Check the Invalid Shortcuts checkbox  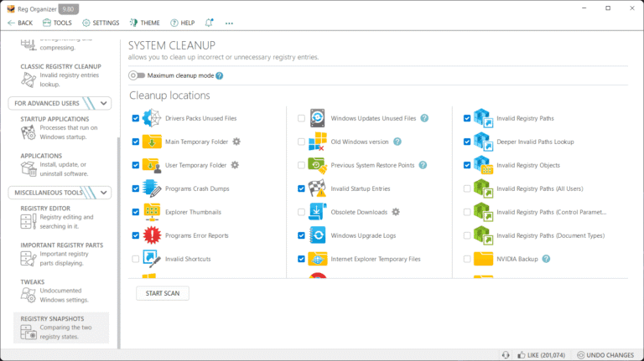point(136,259)
